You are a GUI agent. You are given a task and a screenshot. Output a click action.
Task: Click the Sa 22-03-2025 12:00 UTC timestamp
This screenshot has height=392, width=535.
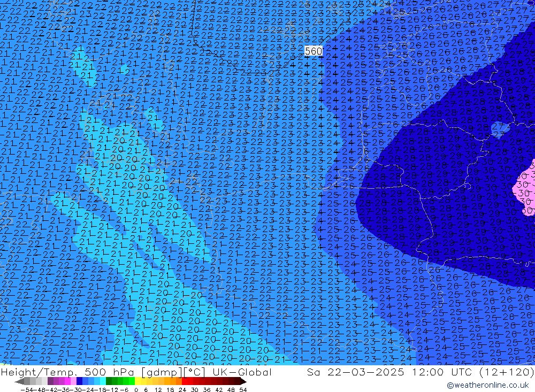click(421, 372)
